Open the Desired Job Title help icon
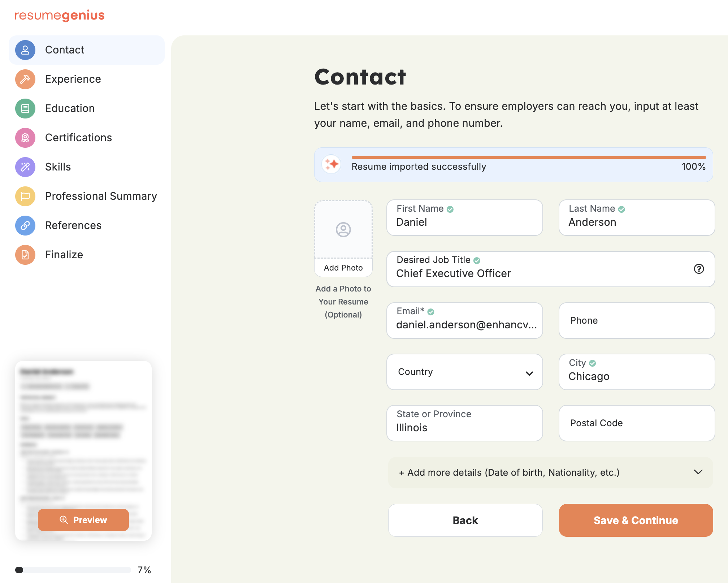The width and height of the screenshot is (728, 583). (x=699, y=269)
